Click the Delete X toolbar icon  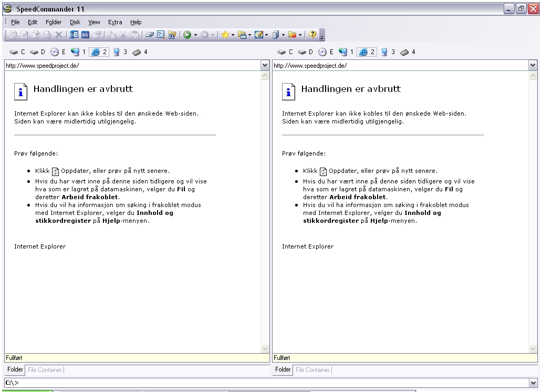pos(59,35)
